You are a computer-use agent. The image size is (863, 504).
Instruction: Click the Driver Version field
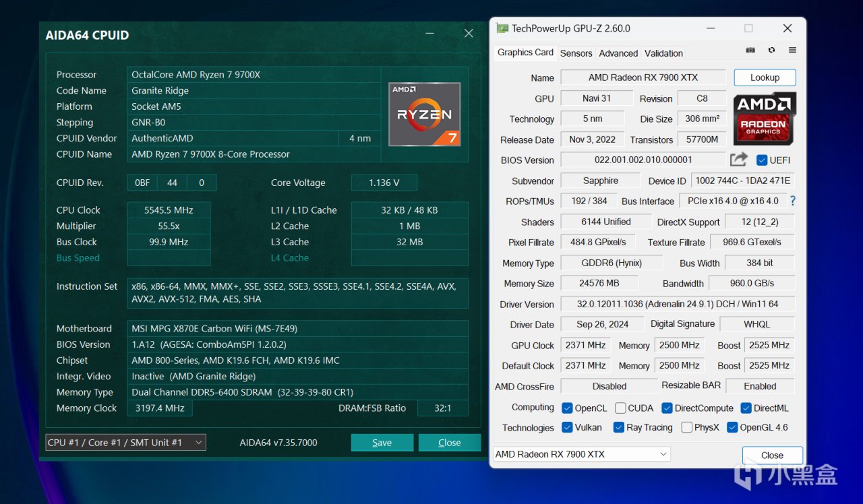(x=676, y=304)
